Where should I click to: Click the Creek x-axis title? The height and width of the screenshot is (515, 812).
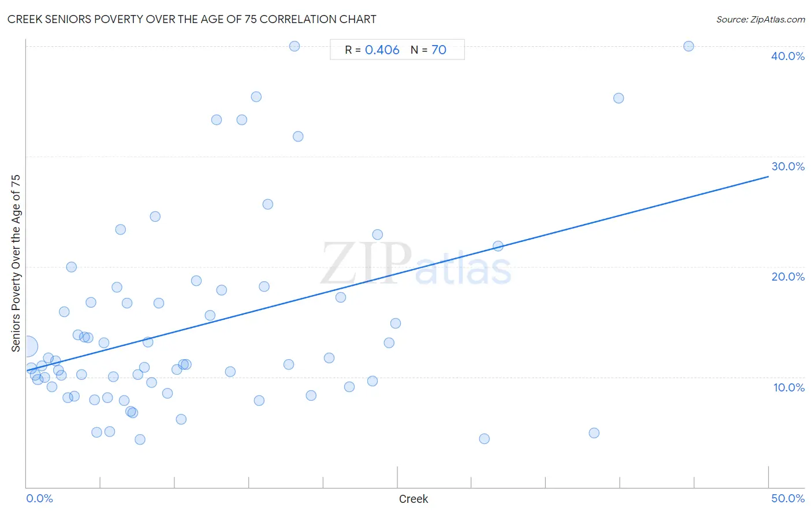[x=414, y=499]
